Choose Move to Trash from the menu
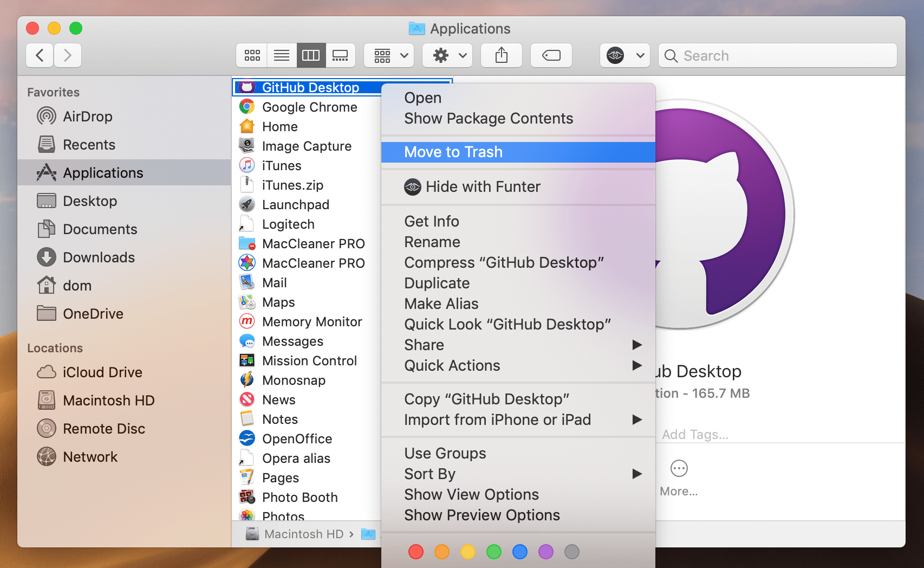Image resolution: width=924 pixels, height=568 pixels. (x=453, y=152)
